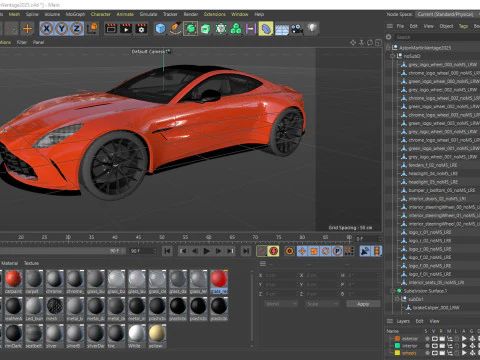Viewport: 480px width, 360px height.
Task: Open the Node Space dropdown
Action: (x=447, y=14)
